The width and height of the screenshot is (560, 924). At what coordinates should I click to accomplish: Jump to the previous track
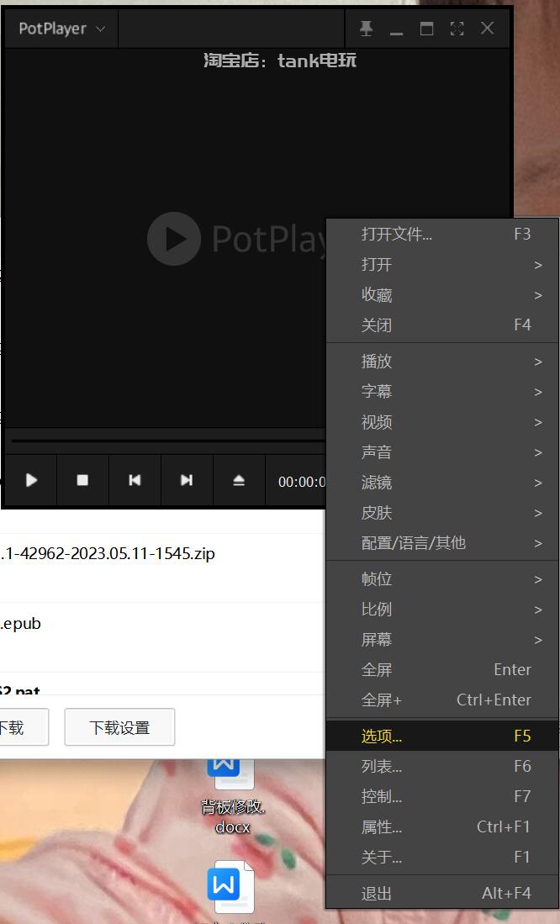tap(135, 480)
